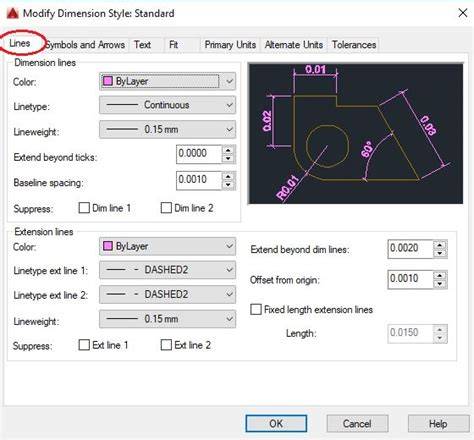Viewport: 474px width, 440px height.
Task: Decrease Offset from origin value
Action: click(440, 284)
